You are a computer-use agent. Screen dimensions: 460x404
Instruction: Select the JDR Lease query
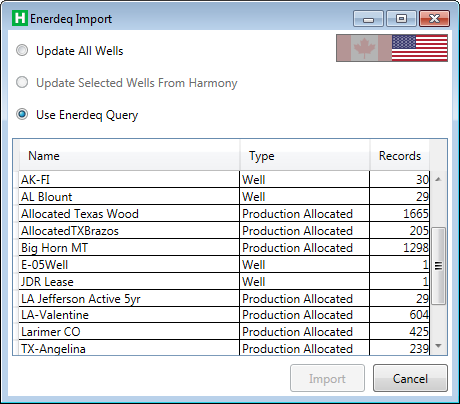coord(224,281)
